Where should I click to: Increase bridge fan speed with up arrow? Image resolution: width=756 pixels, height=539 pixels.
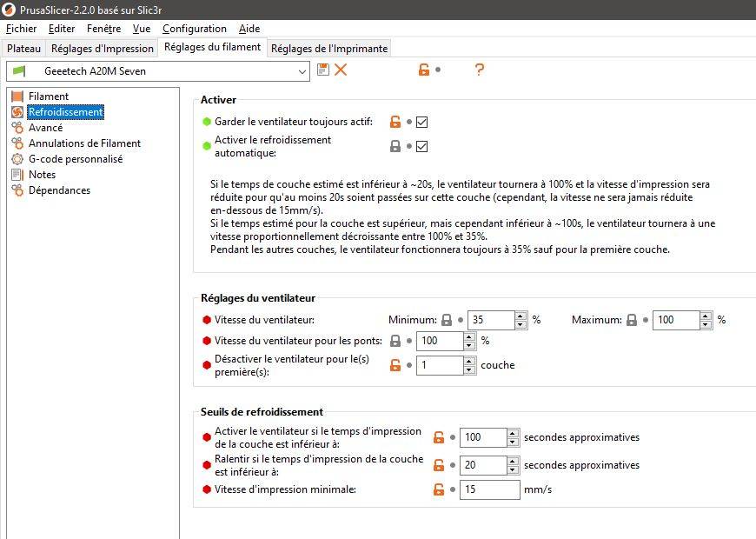click(x=469, y=336)
